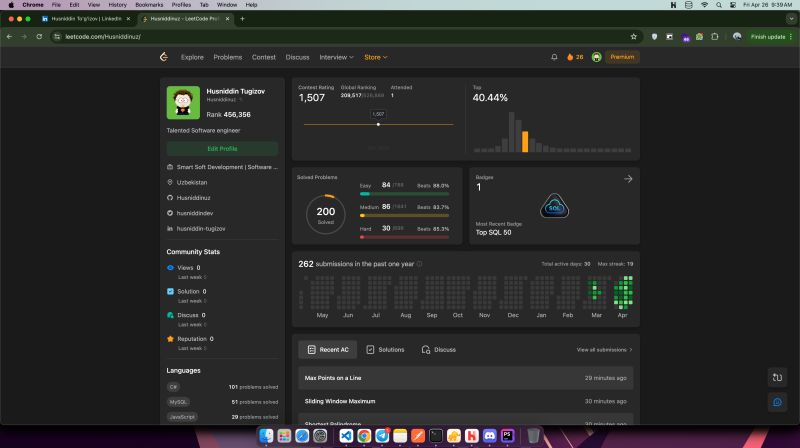
Task: Switch to the Solutions tab
Action: click(385, 350)
